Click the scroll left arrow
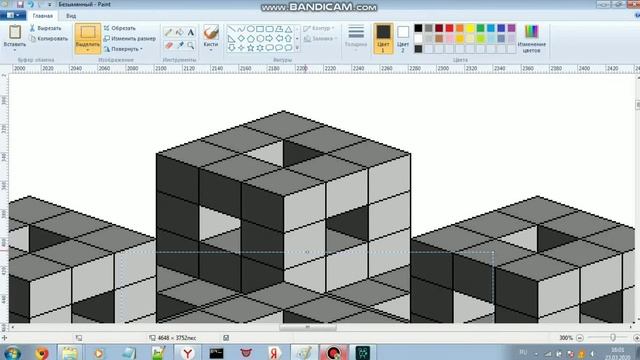The width and height of the screenshot is (640, 360). [x=13, y=327]
